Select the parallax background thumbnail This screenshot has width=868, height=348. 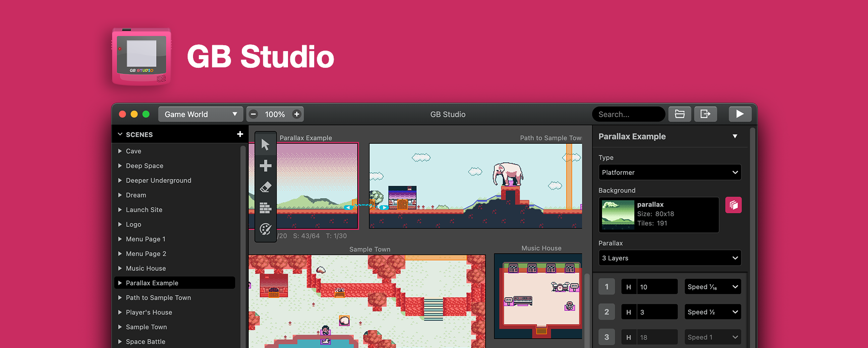point(618,215)
